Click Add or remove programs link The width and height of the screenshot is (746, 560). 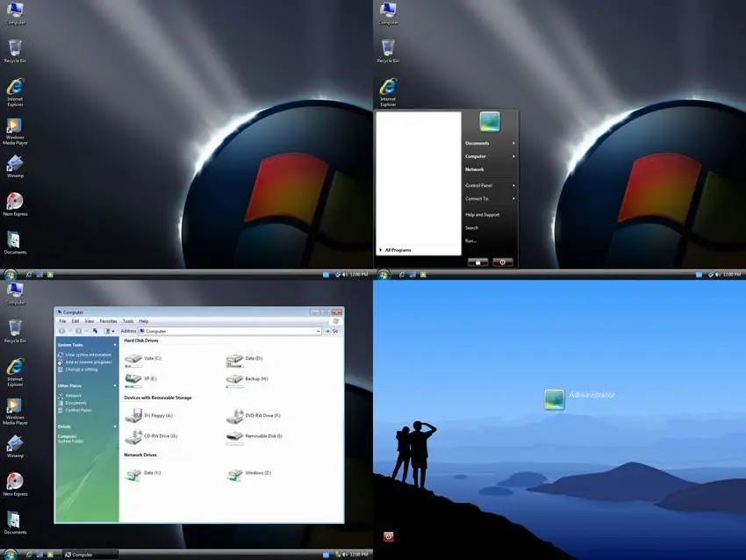(x=89, y=363)
